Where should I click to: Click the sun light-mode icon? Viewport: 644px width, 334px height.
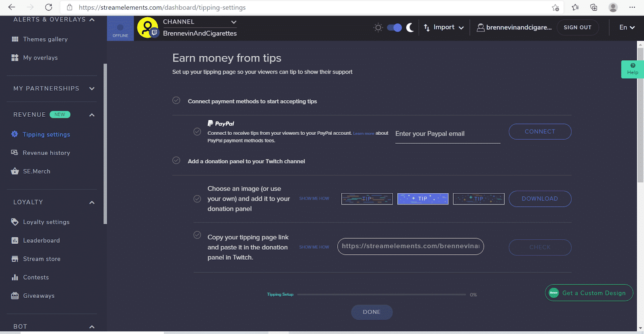tap(378, 27)
